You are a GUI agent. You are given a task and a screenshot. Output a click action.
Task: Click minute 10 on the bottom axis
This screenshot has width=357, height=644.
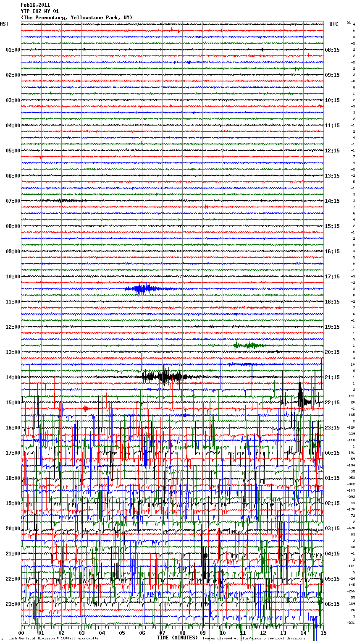pyautogui.click(x=223, y=633)
